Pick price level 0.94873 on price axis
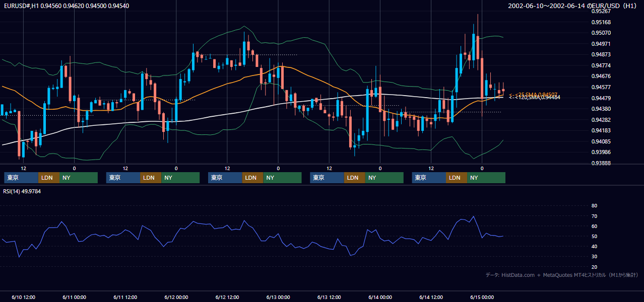 click(x=602, y=55)
